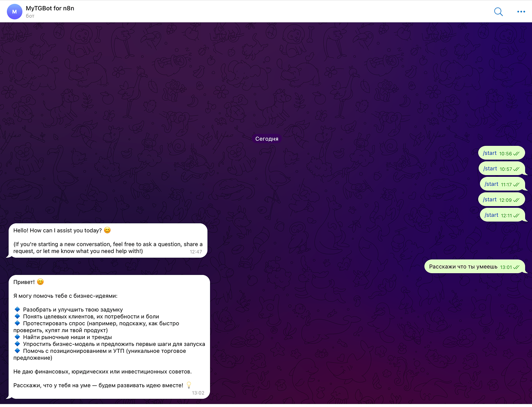Click the lightbulb emoji ending the bot reply
The height and width of the screenshot is (407, 532).
[188, 385]
